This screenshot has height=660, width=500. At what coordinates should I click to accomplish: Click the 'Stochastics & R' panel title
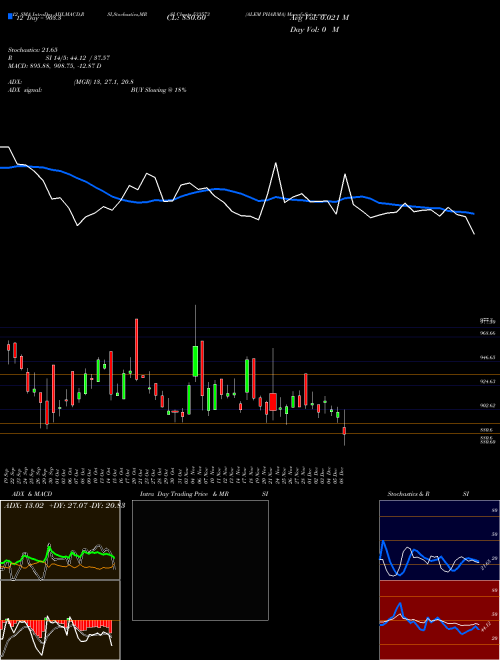(408, 494)
